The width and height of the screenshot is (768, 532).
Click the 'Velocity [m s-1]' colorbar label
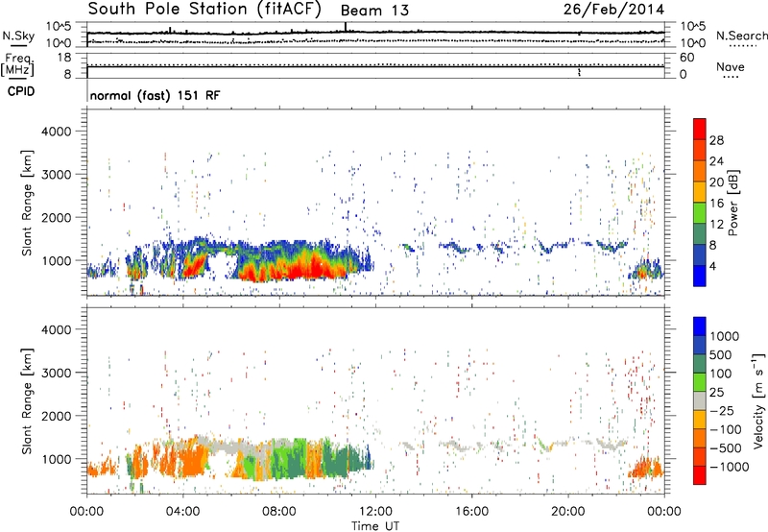pos(758,400)
